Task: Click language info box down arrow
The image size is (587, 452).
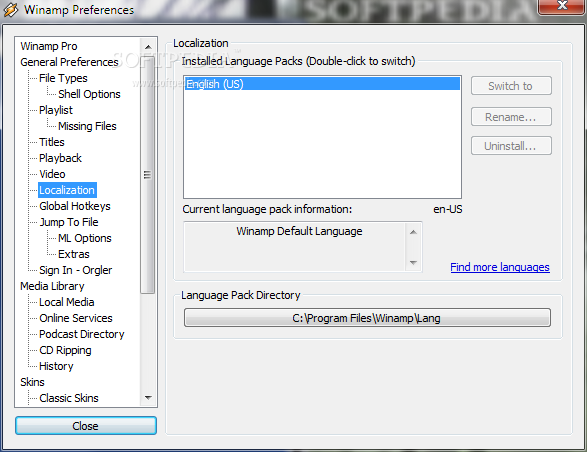Action: click(x=413, y=263)
